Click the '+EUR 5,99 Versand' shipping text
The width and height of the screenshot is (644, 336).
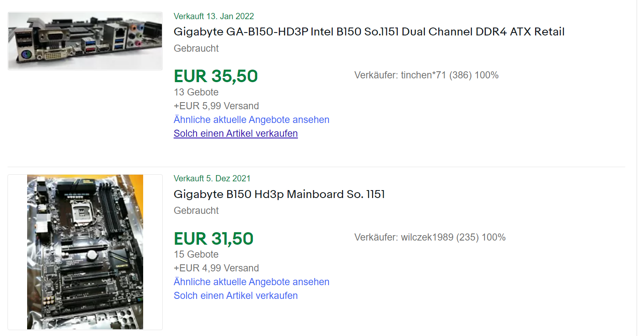pos(216,106)
